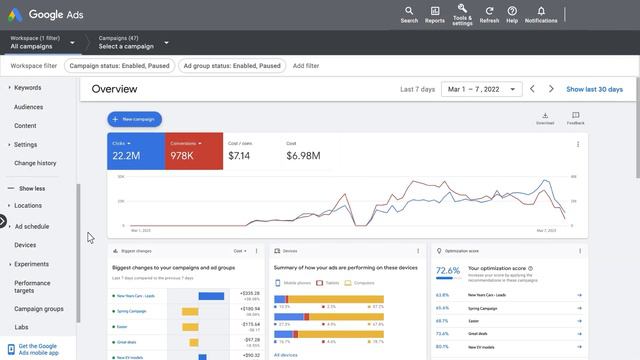Image resolution: width=640 pixels, height=360 pixels.
Task: Click the lightbulb icon on Optimization score card
Action: tap(439, 251)
